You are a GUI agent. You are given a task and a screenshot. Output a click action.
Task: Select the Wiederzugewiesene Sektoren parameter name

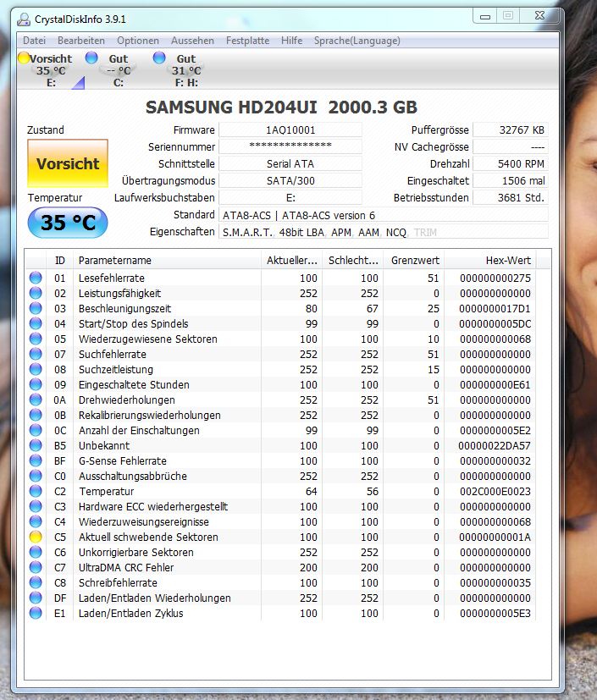click(x=148, y=339)
